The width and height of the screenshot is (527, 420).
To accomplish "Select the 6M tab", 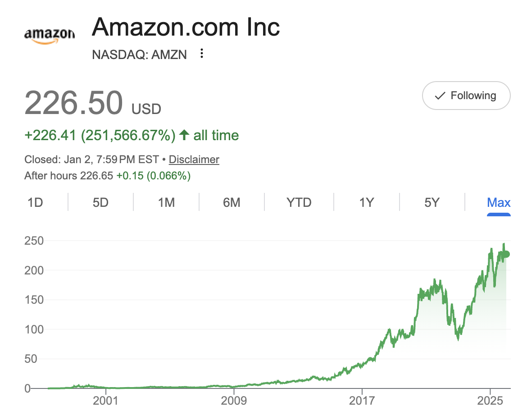I will pyautogui.click(x=231, y=202).
